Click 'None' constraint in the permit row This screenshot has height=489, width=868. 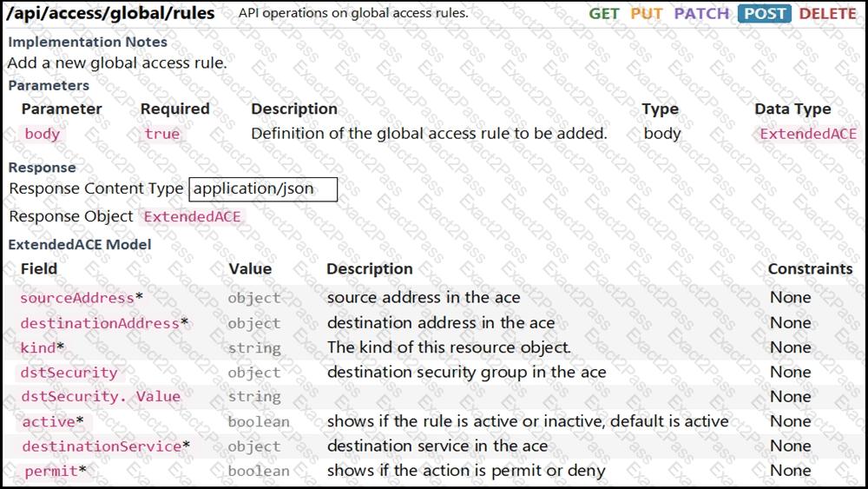point(791,471)
